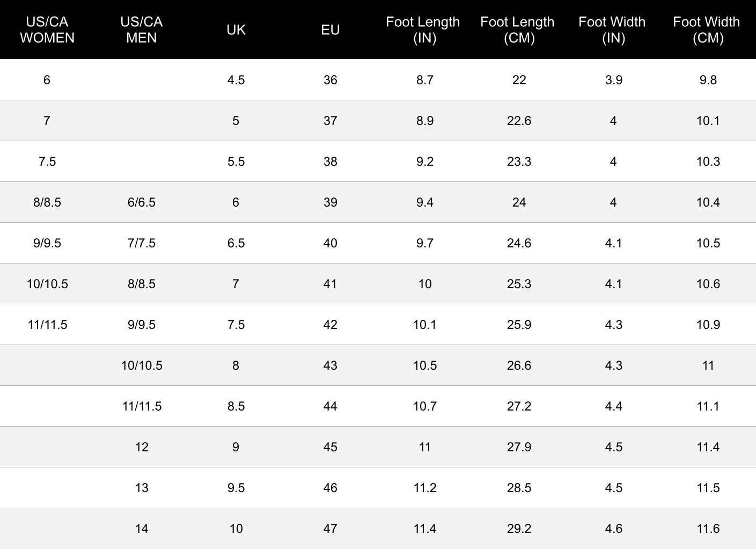Click the "UK" column header
This screenshot has height=549, width=756.
[x=236, y=30]
